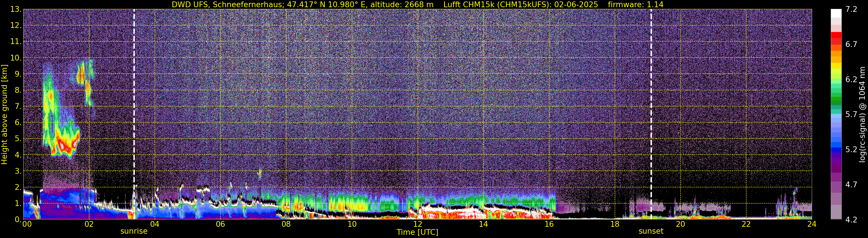Click the '6.7' colorbar value

coord(851,44)
